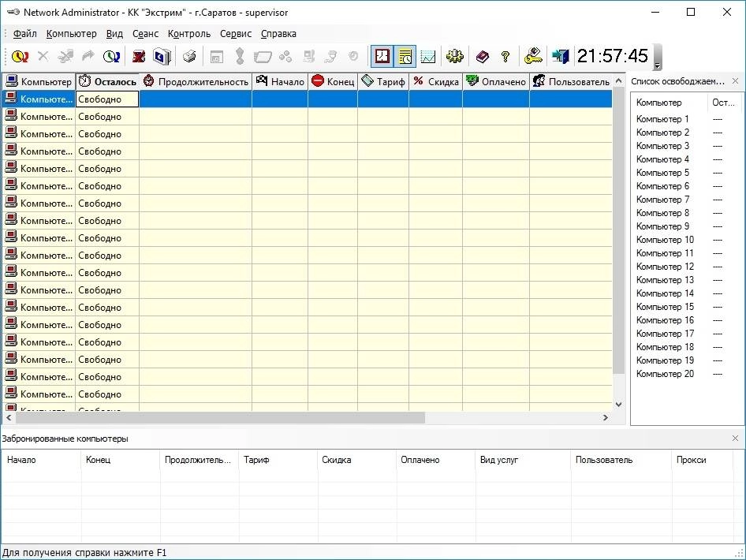Open the Вид menu
This screenshot has height=560, width=746.
(114, 34)
